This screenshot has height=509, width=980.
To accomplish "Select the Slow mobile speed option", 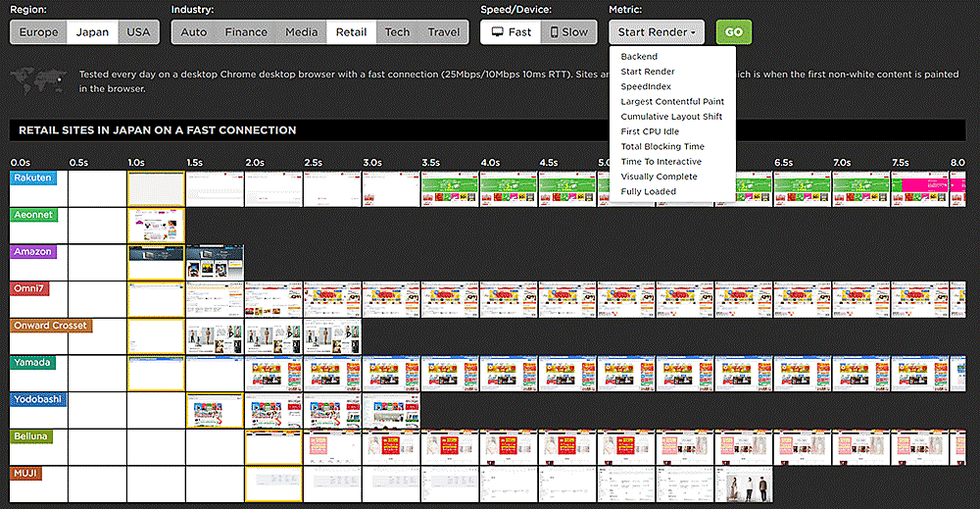I will [568, 32].
